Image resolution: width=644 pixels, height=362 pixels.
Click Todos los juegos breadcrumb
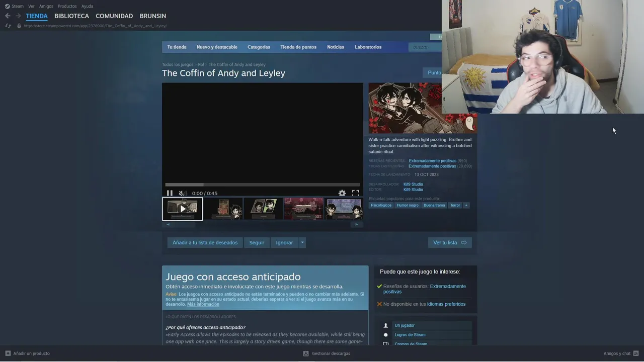[177, 64]
